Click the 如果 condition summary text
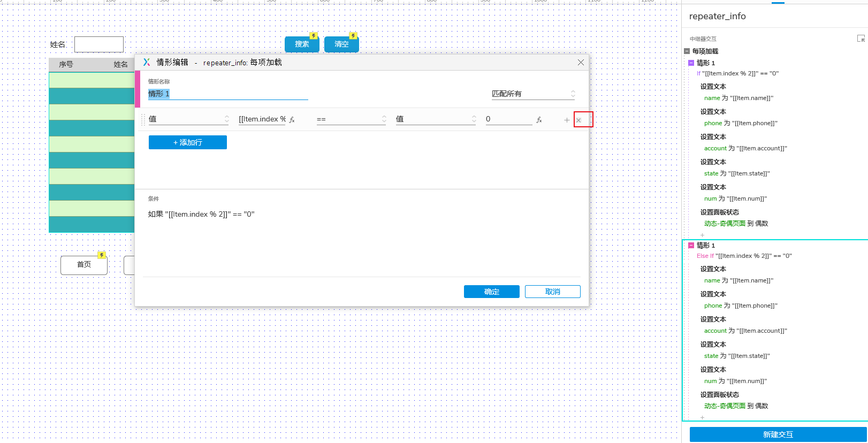This screenshot has height=443, width=868. pos(201,214)
